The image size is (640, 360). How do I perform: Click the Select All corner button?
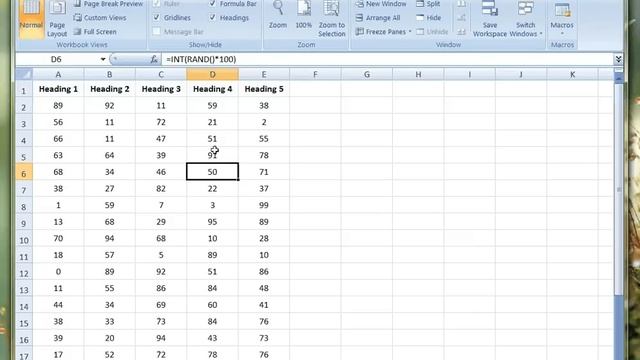coord(24,74)
